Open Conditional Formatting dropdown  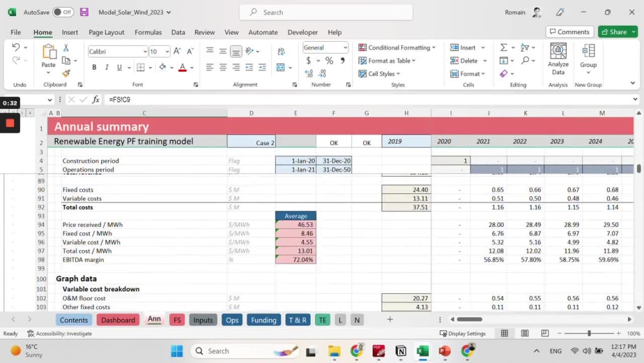point(397,48)
